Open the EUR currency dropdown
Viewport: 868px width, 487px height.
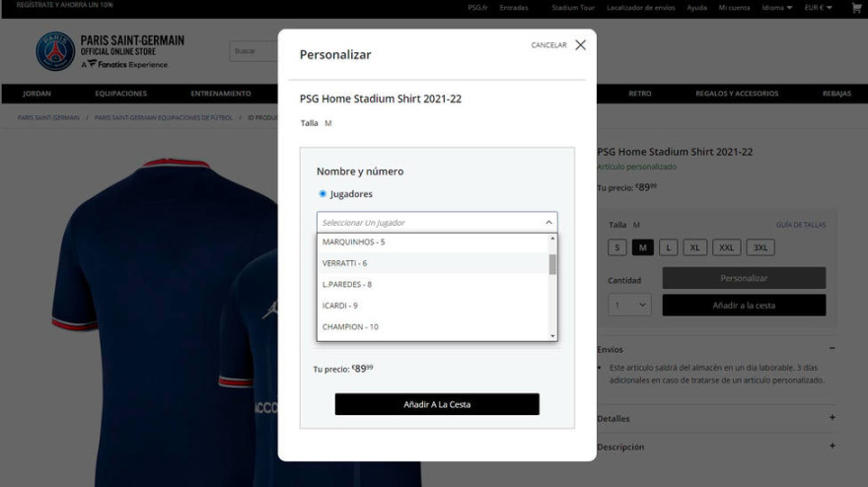(818, 8)
